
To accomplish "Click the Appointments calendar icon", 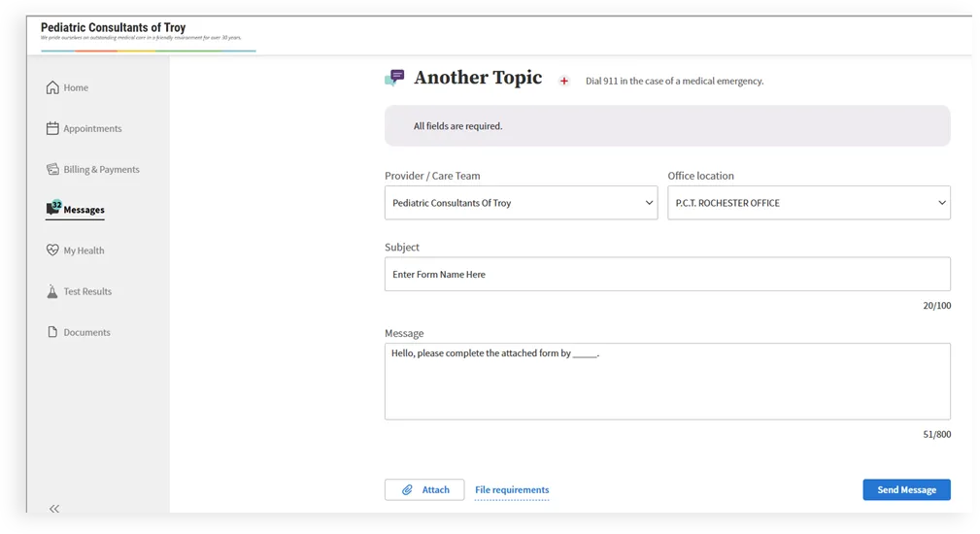I will point(52,128).
